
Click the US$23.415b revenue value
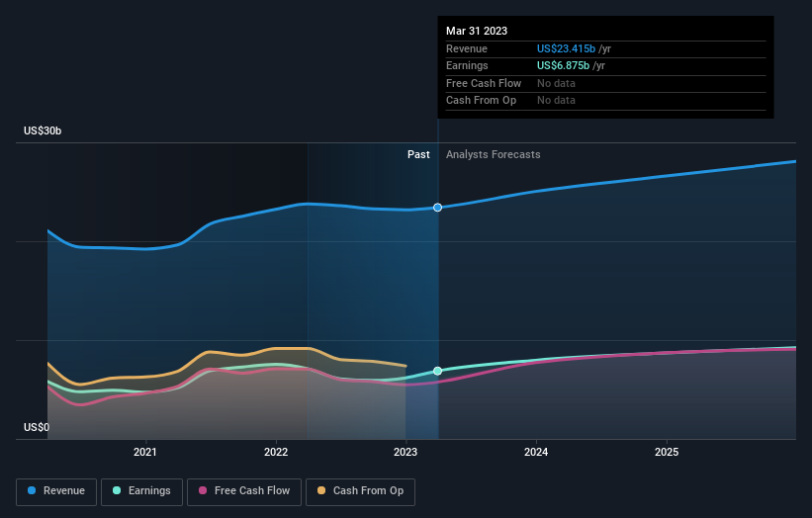pyautogui.click(x=566, y=48)
